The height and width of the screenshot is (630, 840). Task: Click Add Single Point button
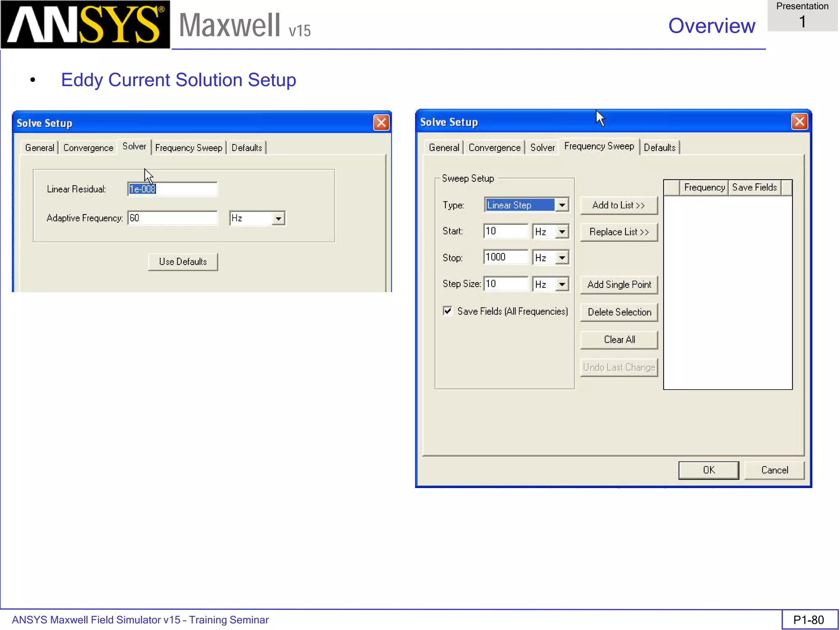pyautogui.click(x=619, y=285)
